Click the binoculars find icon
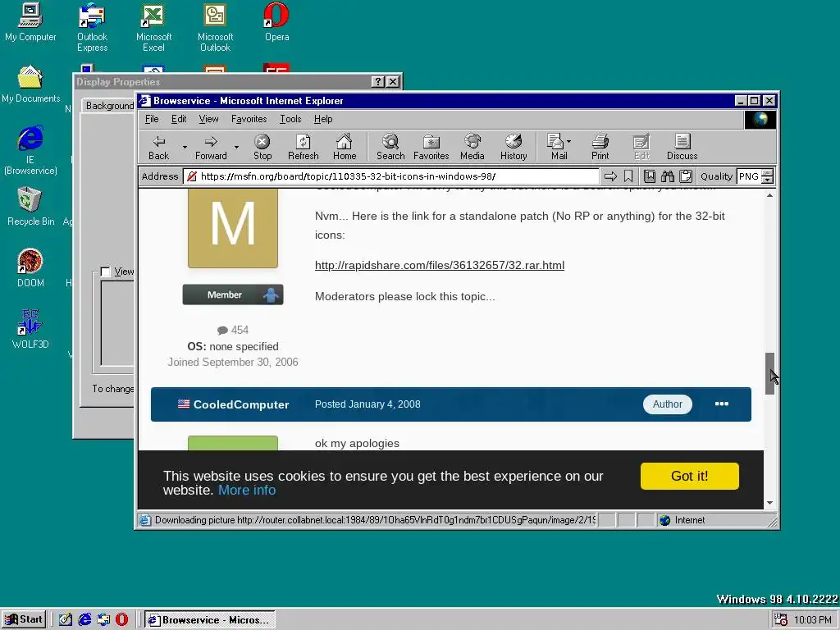This screenshot has height=630, width=840. click(668, 176)
